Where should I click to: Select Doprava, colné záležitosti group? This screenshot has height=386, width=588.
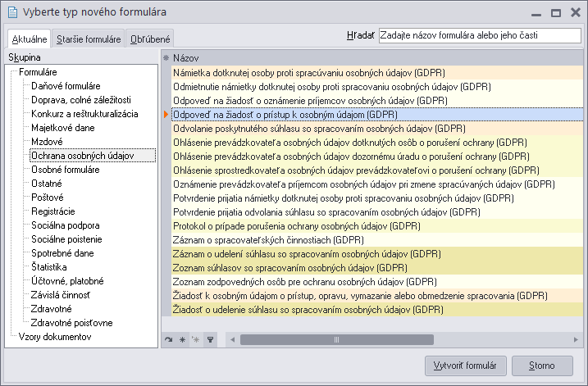coord(81,100)
